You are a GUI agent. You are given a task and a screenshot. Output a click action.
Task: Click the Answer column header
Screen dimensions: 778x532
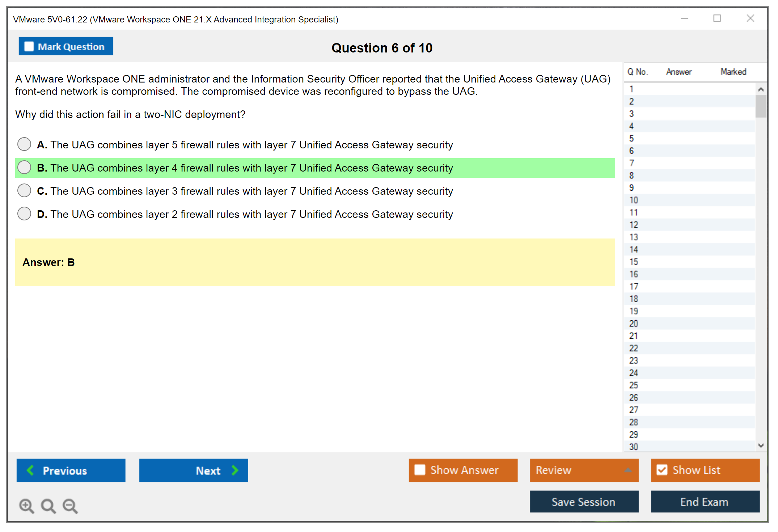[678, 72]
